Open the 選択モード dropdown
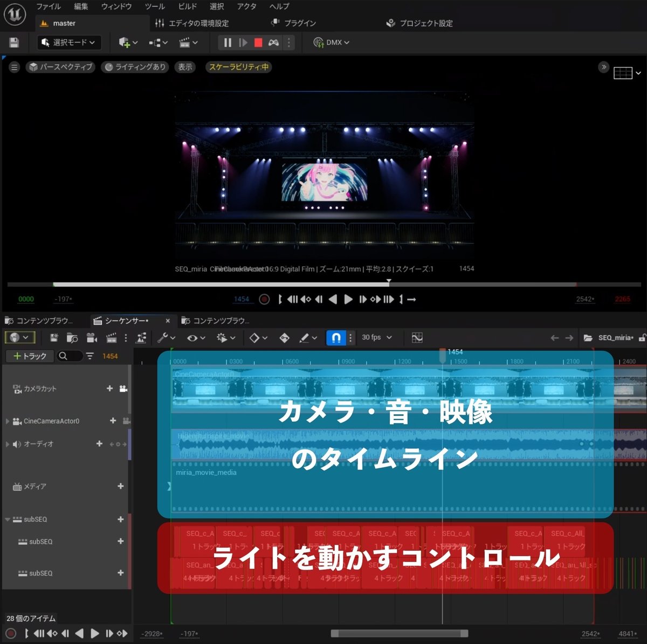Image resolution: width=647 pixels, height=644 pixels. point(68,43)
